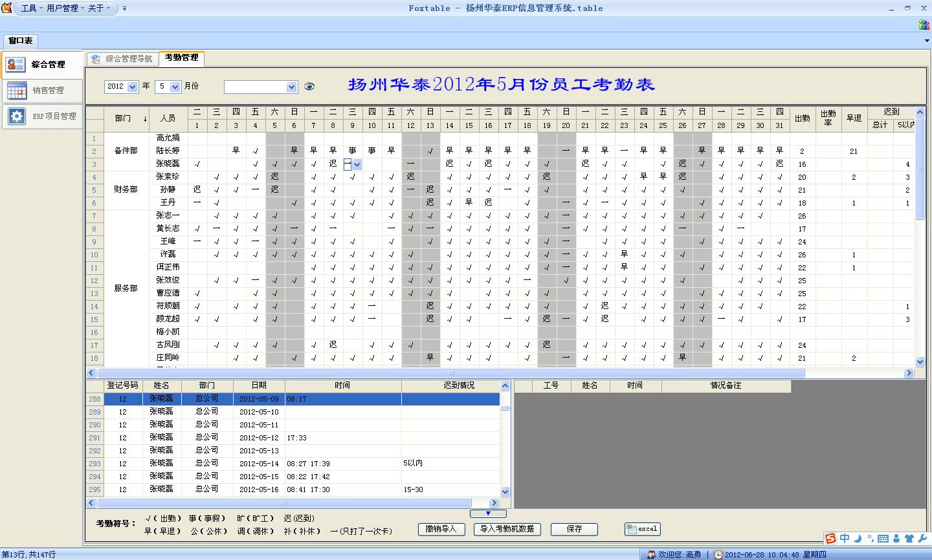This screenshot has height=560, width=932.
Task: Open the month 5 dropdown
Action: 175,87
